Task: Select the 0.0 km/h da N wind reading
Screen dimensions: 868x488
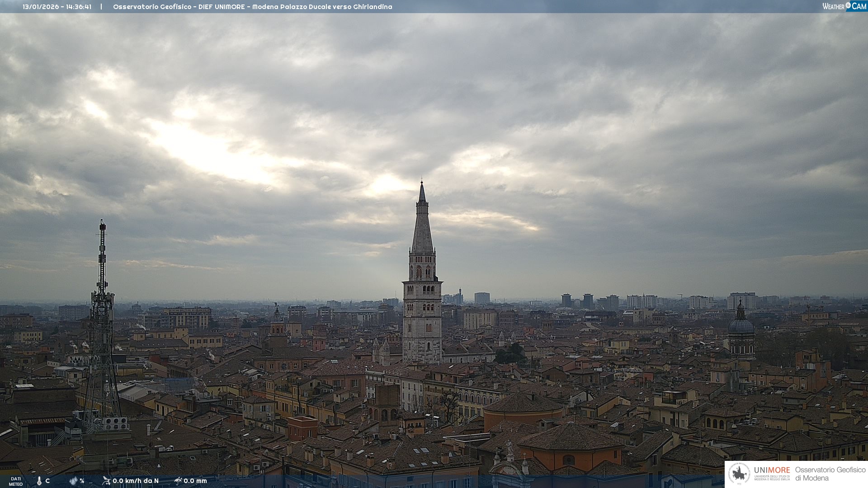Action: 136,481
